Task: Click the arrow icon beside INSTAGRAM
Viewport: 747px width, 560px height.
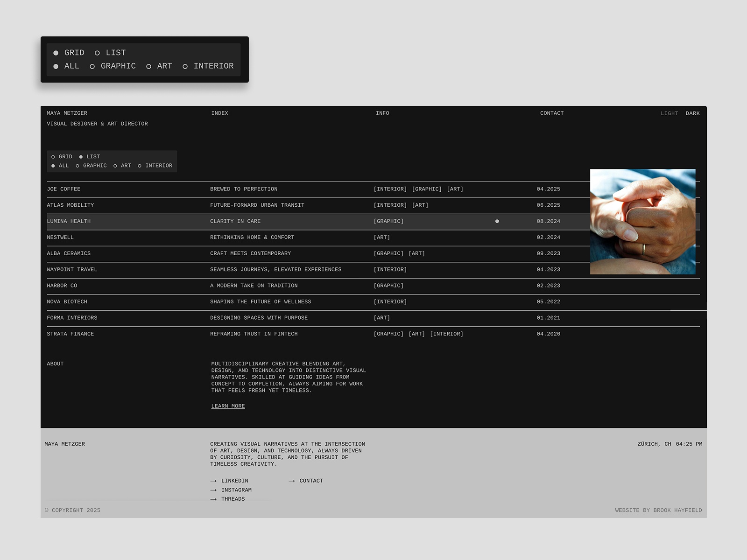Action: (x=214, y=490)
